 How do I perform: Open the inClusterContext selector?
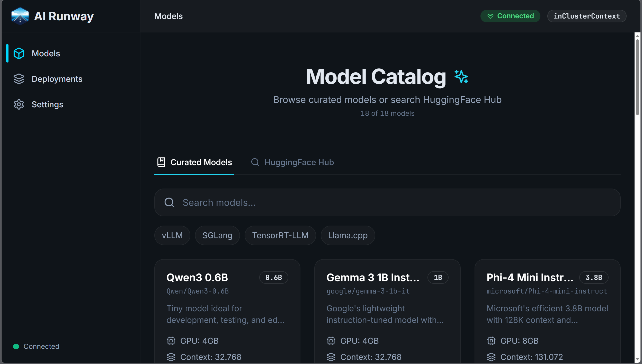pyautogui.click(x=587, y=16)
